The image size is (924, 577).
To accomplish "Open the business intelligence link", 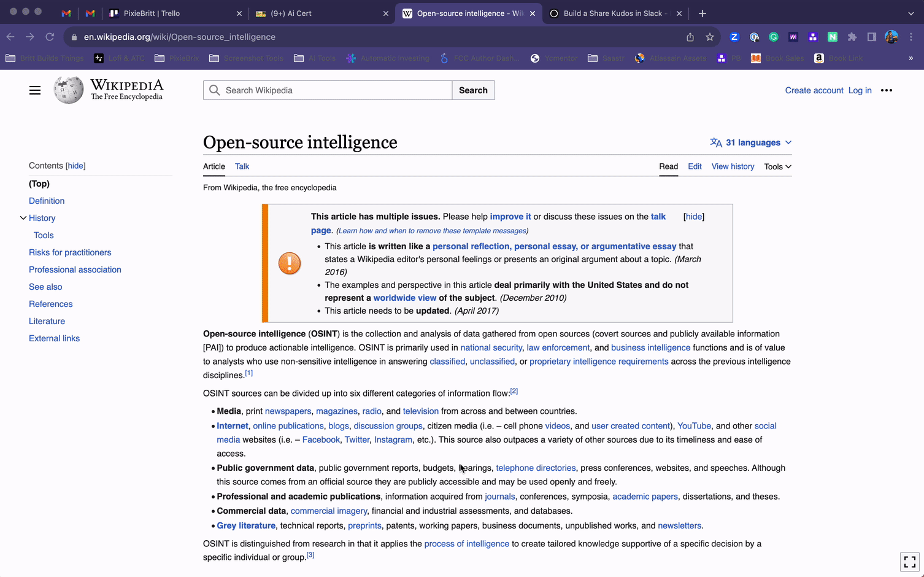I will (650, 347).
